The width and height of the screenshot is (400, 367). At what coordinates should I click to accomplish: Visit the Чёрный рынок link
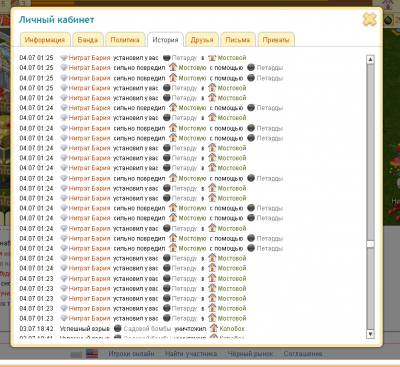point(250,354)
